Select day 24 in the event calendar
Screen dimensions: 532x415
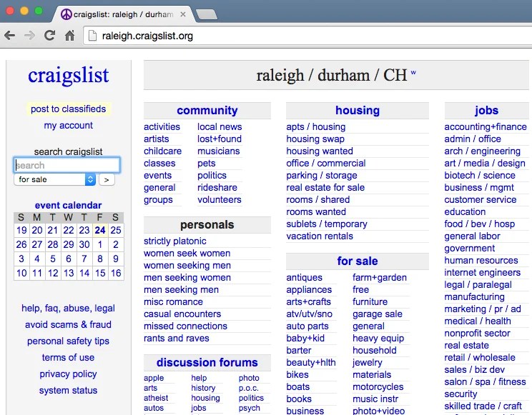click(x=100, y=230)
